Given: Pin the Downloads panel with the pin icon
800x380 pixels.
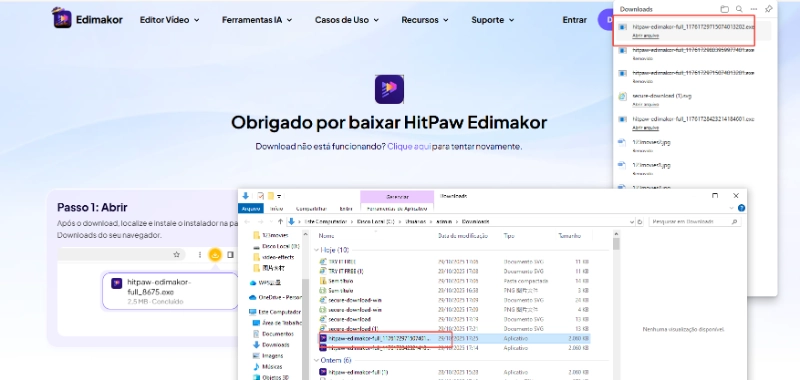Looking at the screenshot, I should (768, 9).
